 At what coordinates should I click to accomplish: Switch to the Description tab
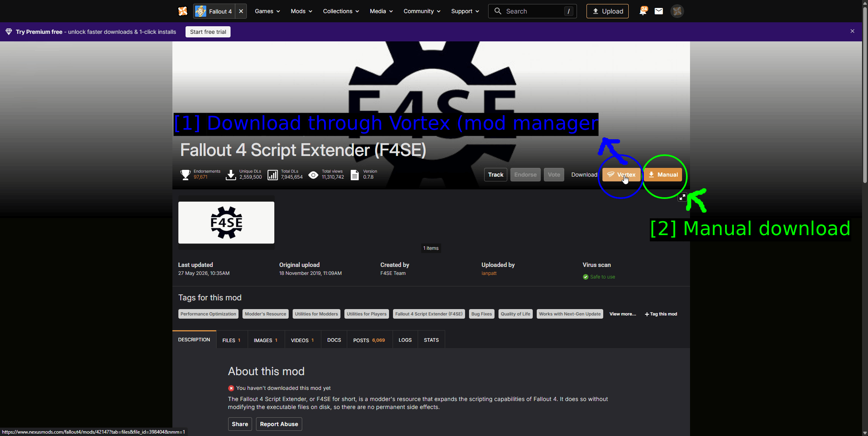(194, 340)
